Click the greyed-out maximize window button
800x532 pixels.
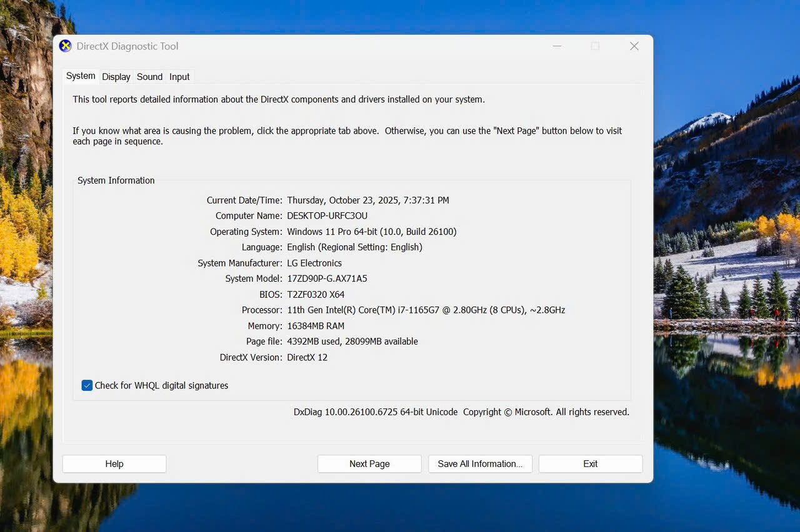click(x=595, y=46)
